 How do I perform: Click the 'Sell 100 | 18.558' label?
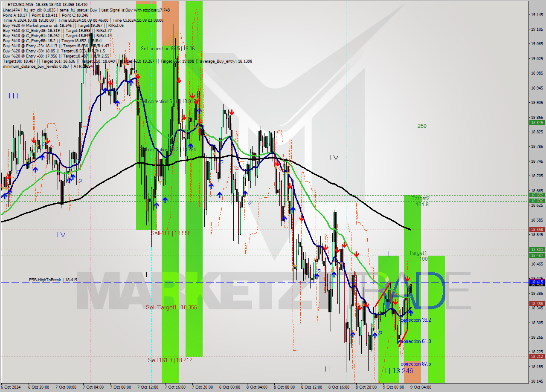[171, 233]
